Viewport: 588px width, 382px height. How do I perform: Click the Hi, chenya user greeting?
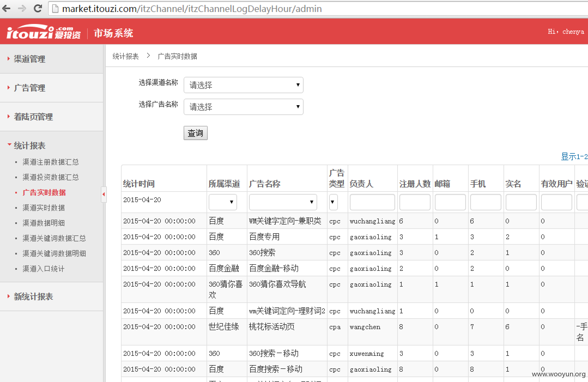coord(566,32)
